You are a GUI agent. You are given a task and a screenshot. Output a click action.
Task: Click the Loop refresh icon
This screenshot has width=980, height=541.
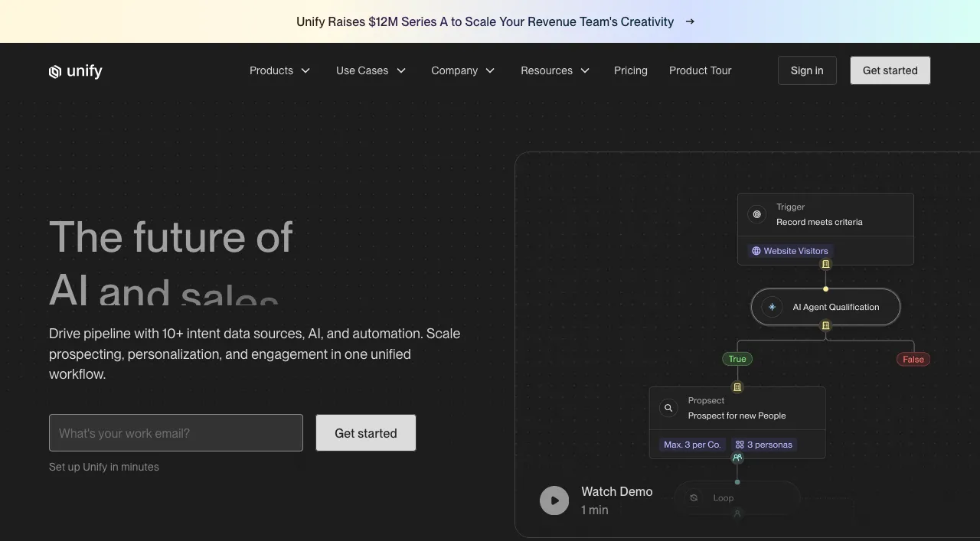click(694, 497)
